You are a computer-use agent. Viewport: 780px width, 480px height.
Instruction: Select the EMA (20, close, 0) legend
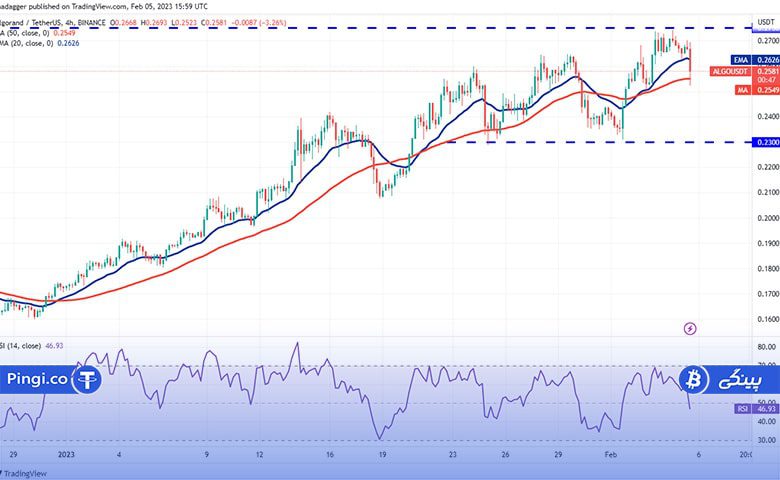pos(39,43)
